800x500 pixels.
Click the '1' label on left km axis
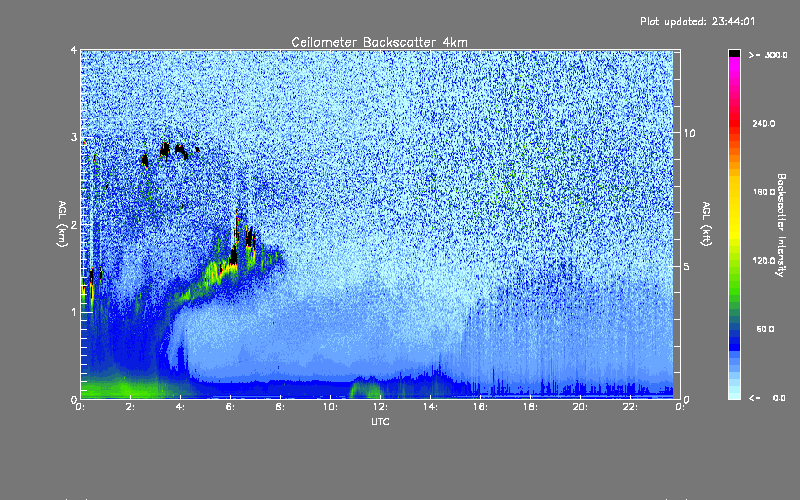pyautogui.click(x=74, y=312)
